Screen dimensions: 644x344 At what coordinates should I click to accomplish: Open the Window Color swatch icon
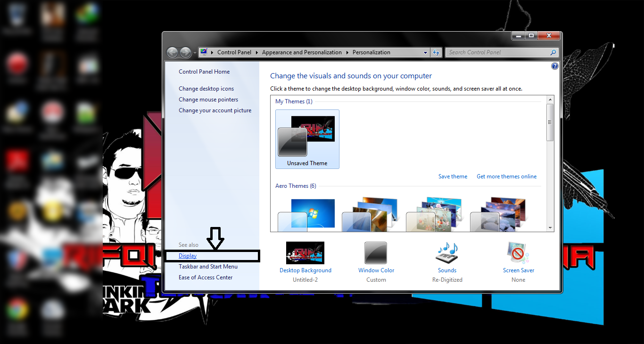point(376,253)
